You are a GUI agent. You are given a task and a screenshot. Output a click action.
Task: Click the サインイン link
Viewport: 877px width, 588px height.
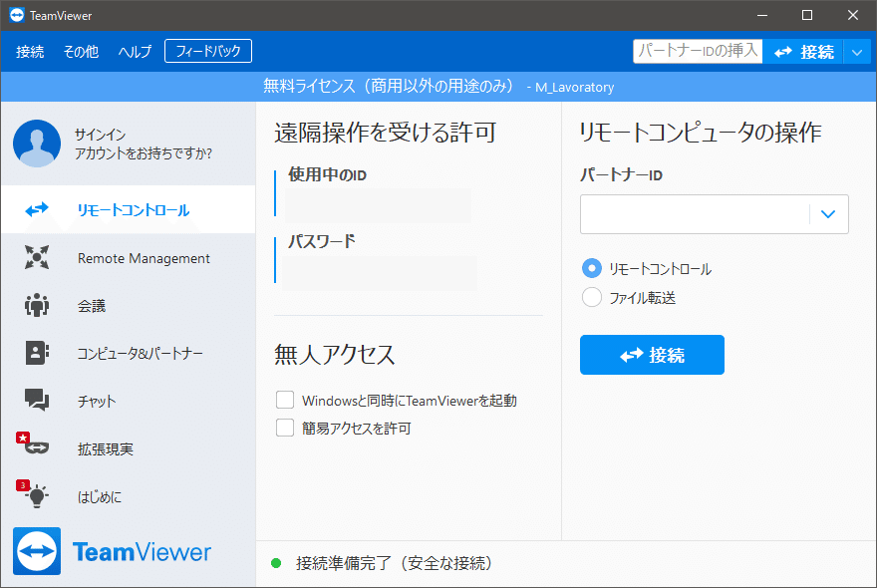(x=100, y=135)
